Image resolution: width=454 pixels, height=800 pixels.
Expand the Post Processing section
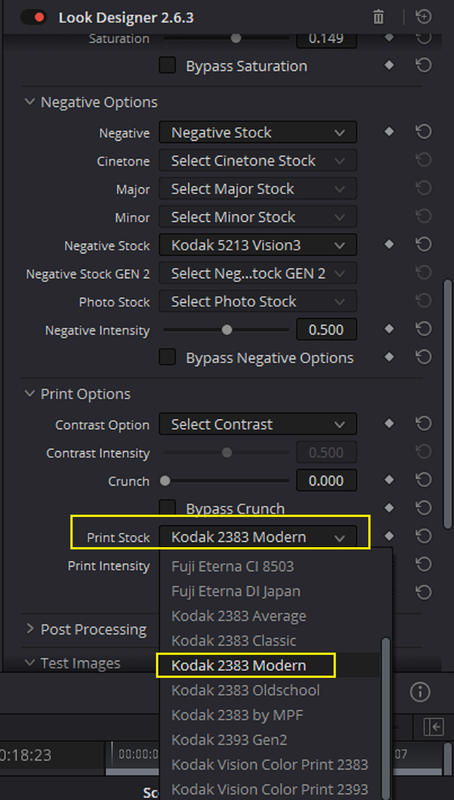(x=30, y=629)
